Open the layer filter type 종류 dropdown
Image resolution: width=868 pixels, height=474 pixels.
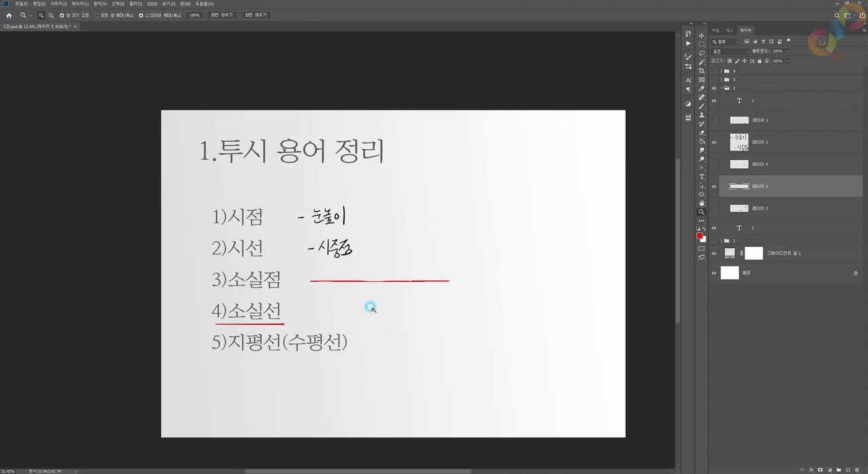(725, 41)
